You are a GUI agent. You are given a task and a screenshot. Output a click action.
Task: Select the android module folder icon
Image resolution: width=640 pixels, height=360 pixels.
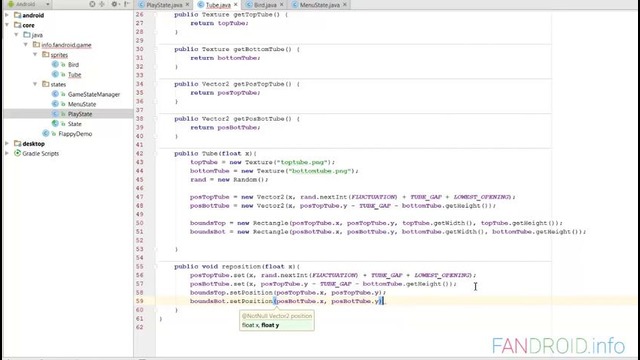click(17, 15)
